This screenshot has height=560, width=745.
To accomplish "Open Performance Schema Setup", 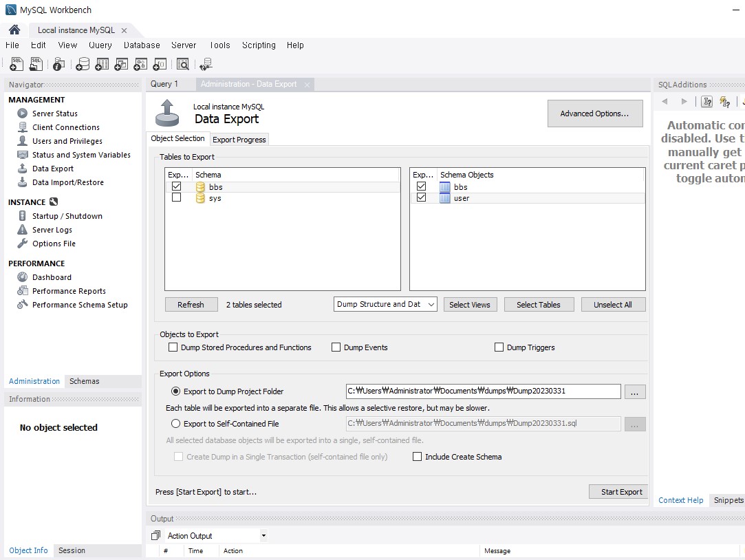I will 79,305.
